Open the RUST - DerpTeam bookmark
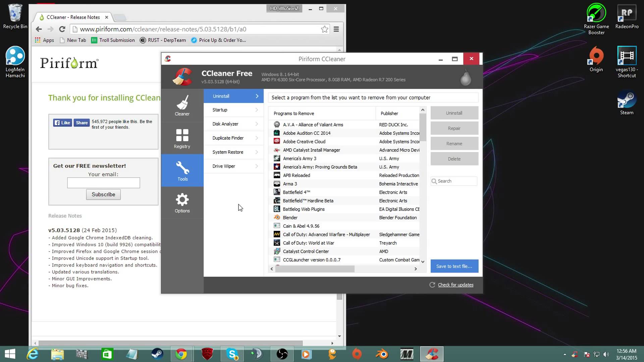Image resolution: width=644 pixels, height=362 pixels. pos(163,40)
